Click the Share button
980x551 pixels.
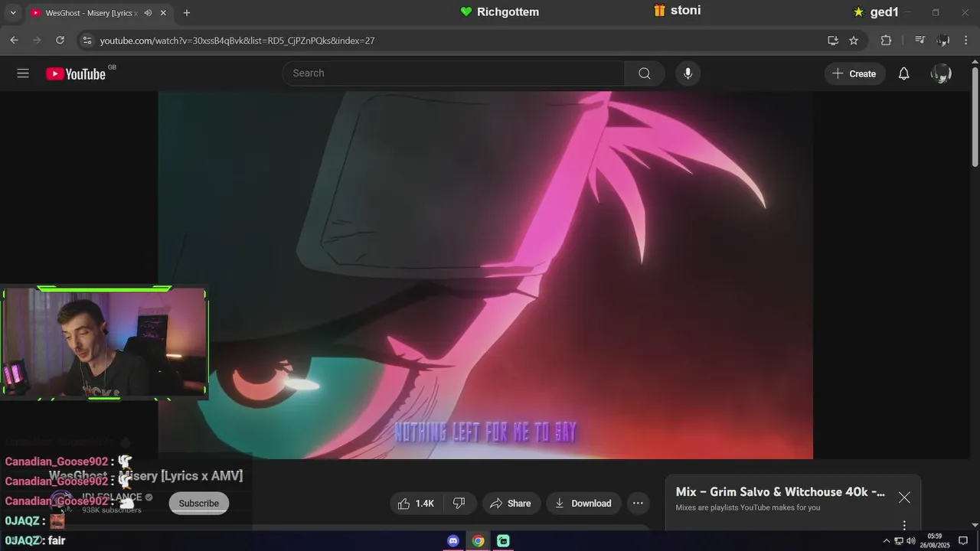[x=511, y=503]
